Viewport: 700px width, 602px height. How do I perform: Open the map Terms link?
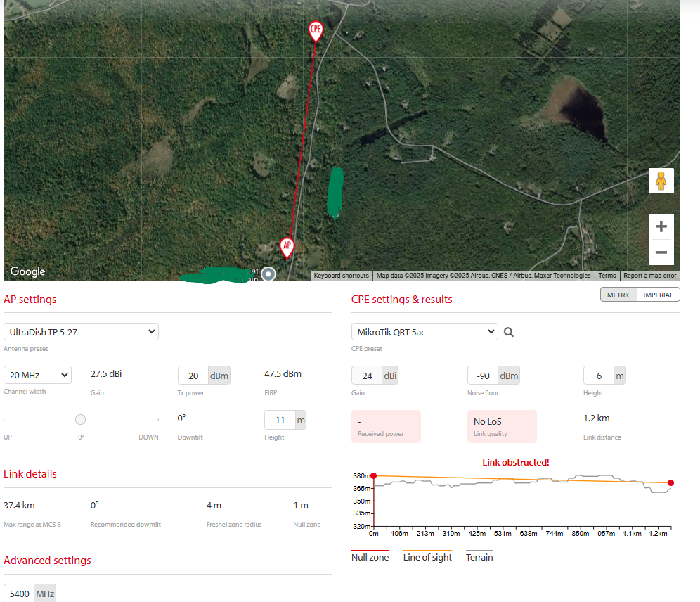(607, 276)
